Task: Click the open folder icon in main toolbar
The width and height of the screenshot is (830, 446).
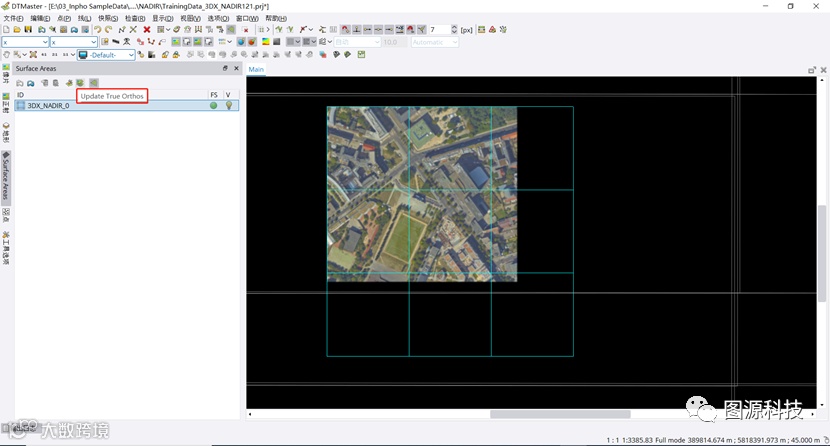Action: (x=18, y=30)
